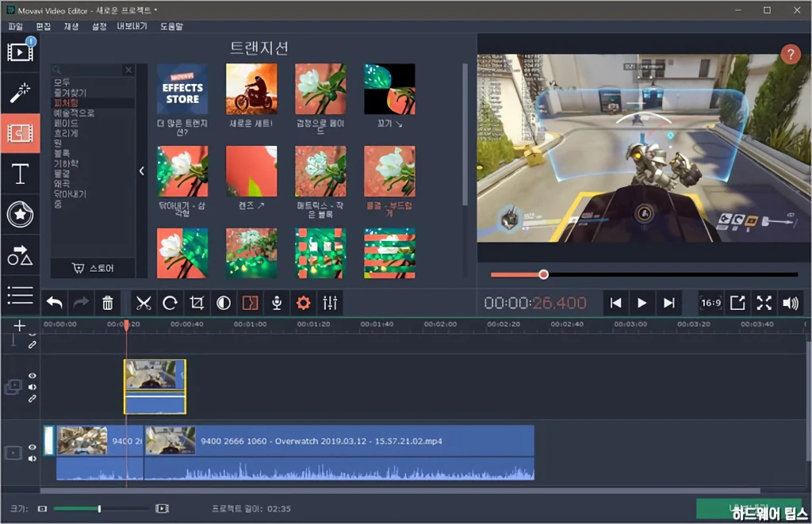Open the 16:9 aspect ratio dropdown
This screenshot has height=524, width=812.
pos(710,303)
